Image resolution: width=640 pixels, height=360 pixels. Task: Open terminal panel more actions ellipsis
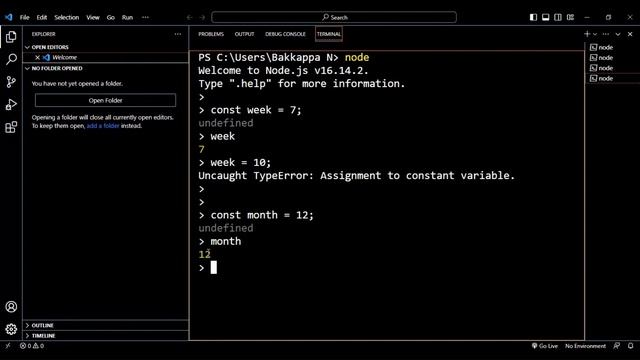click(x=606, y=34)
